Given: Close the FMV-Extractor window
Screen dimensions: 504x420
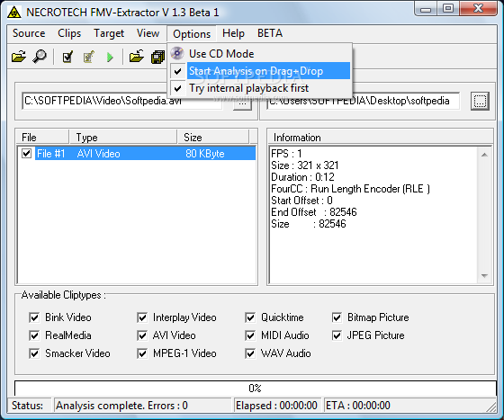Looking at the screenshot, I should click(x=478, y=9).
